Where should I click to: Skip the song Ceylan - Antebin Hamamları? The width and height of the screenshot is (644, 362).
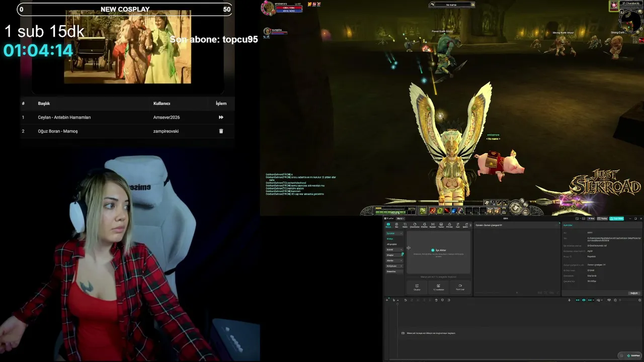[221, 117]
